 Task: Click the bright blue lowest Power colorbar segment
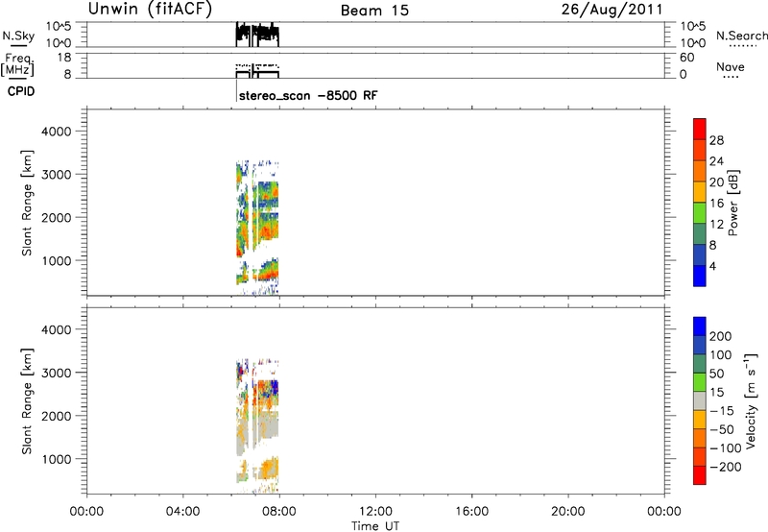coord(700,276)
